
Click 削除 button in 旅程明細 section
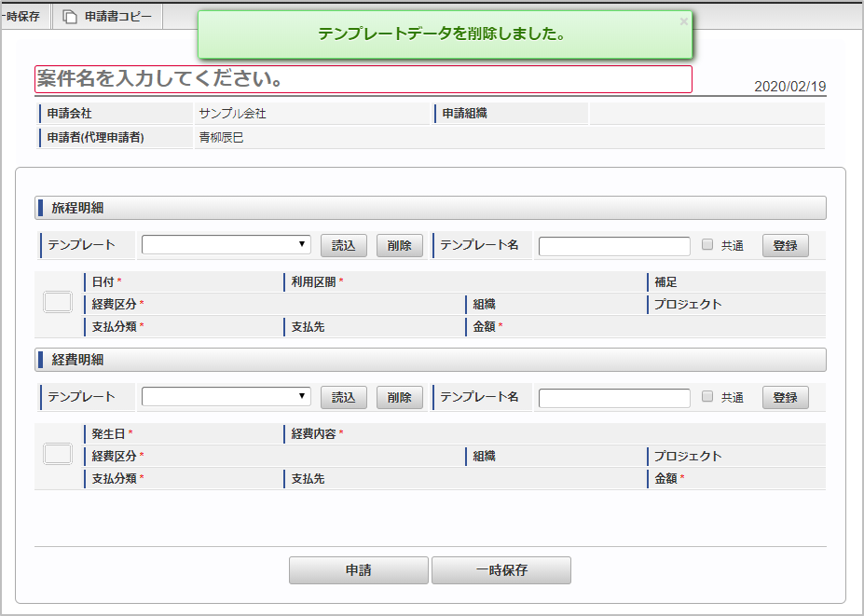click(400, 245)
